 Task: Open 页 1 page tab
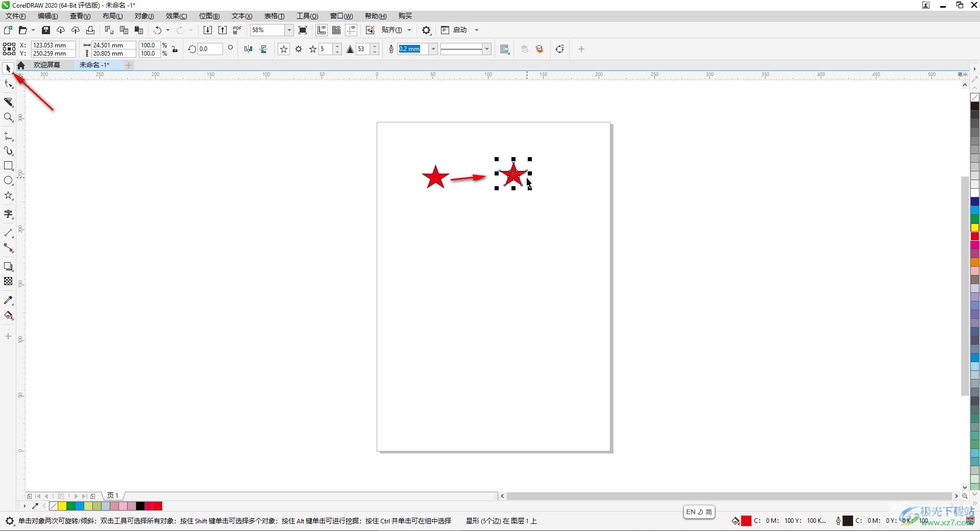click(x=113, y=495)
